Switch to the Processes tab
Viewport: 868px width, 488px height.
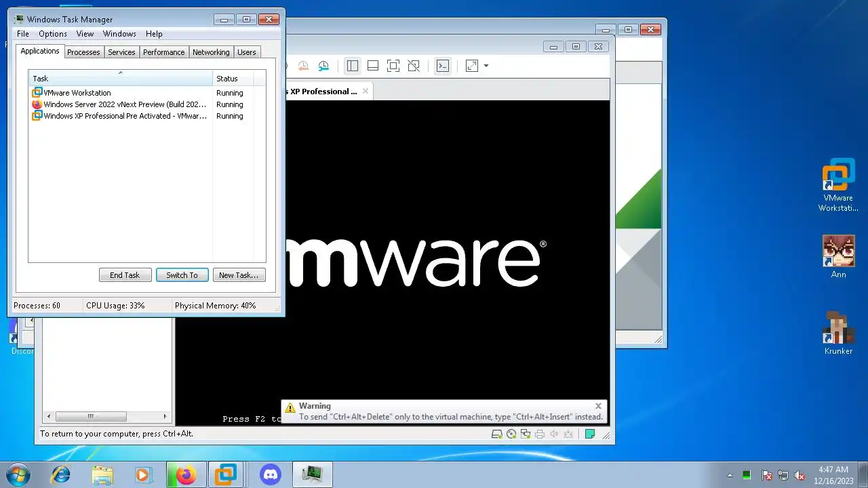point(83,52)
